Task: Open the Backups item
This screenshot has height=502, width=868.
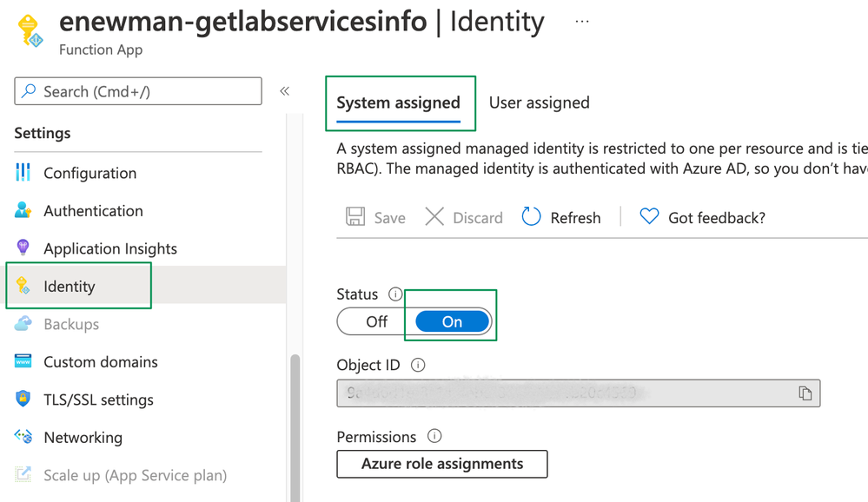Action: tap(71, 324)
